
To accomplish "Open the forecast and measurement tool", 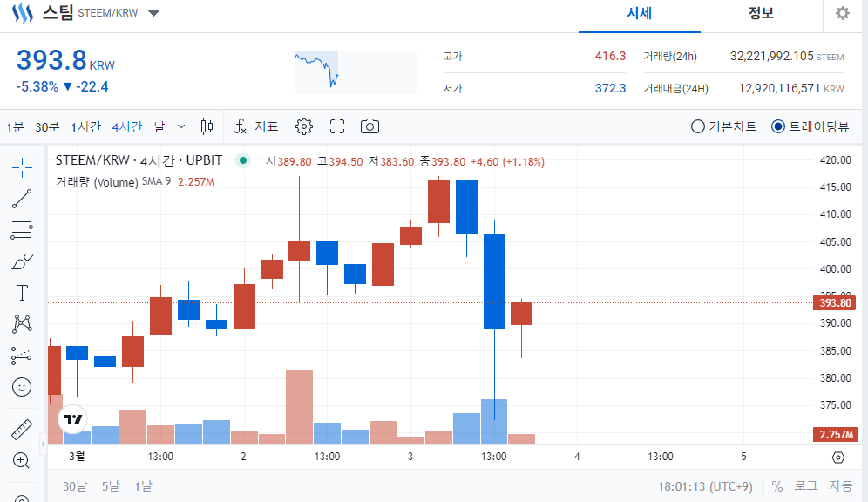I will pyautogui.click(x=22, y=356).
